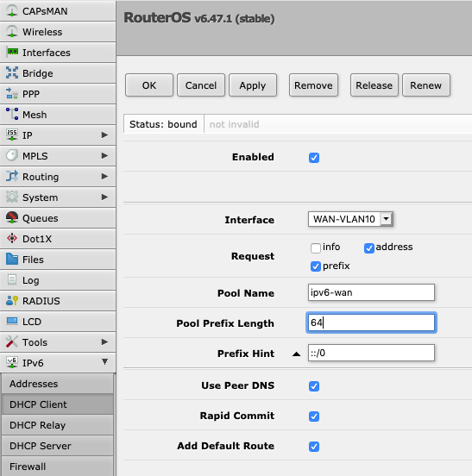This screenshot has height=476, width=472.
Task: Click the LCD screen icon
Action: pos(12,321)
